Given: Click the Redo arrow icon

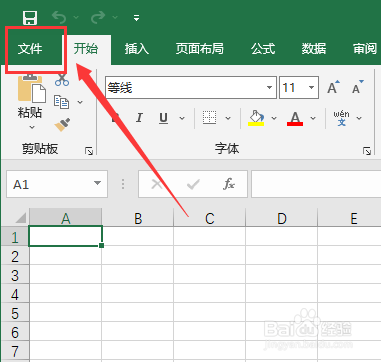Looking at the screenshot, I should [98, 17].
